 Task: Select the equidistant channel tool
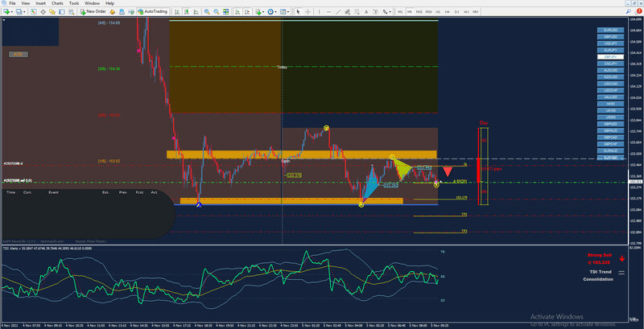click(348, 11)
